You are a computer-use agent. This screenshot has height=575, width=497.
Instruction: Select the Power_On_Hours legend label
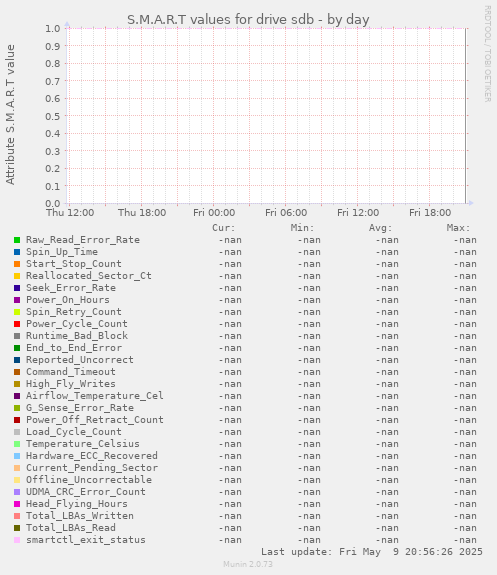coord(68,300)
